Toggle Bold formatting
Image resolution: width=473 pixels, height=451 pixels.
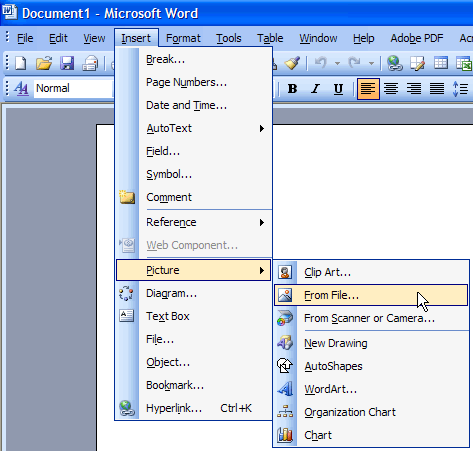point(292,89)
